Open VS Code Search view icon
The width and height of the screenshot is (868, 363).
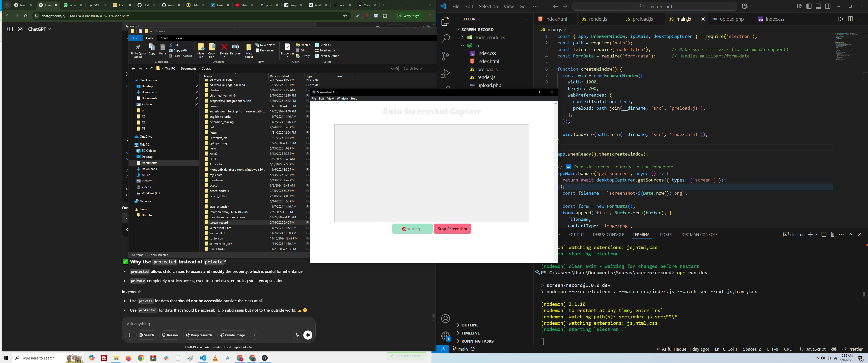(x=445, y=38)
